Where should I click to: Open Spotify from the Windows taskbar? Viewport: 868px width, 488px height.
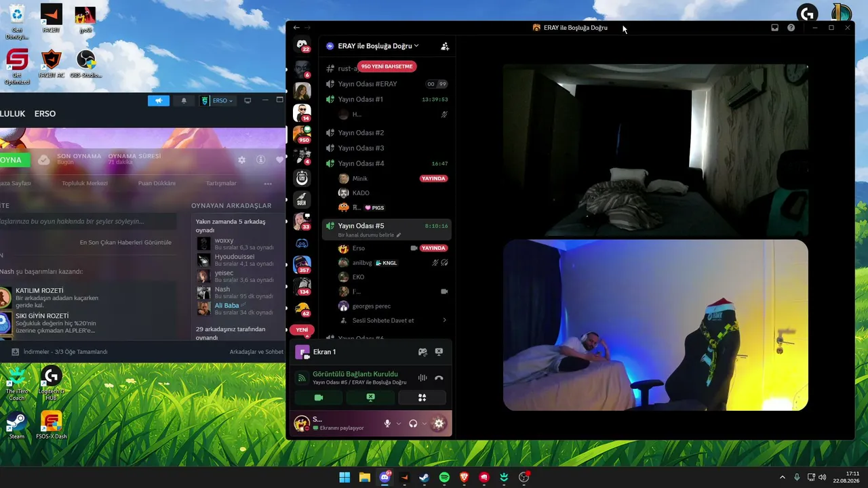(444, 477)
